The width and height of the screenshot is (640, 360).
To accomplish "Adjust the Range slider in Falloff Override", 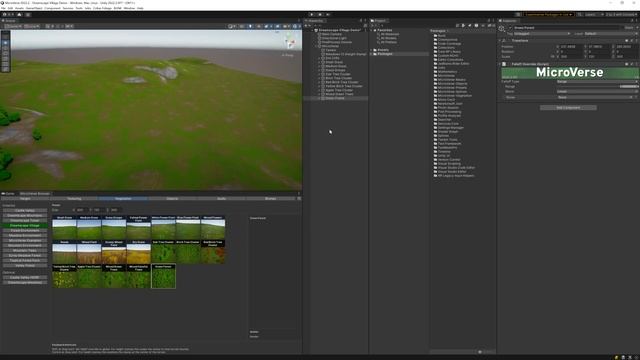I will (x=597, y=87).
